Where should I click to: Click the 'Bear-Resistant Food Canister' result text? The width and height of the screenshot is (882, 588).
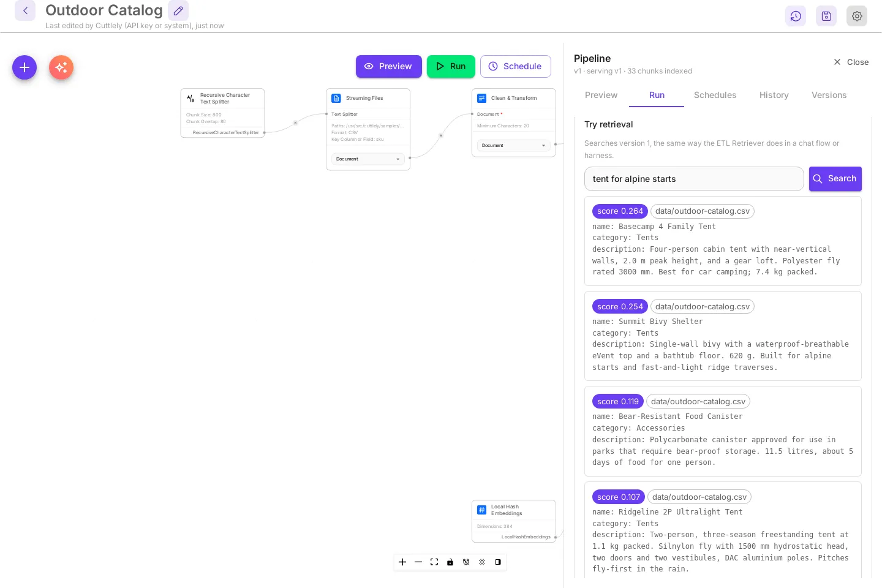[680, 417]
